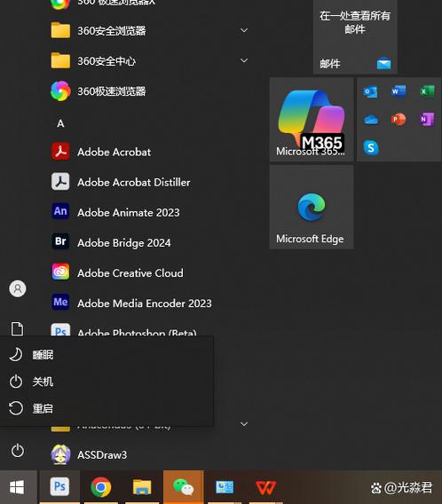Open the Adobe Creative Cloud icon
Screen dimensions: 442x504
point(60,272)
